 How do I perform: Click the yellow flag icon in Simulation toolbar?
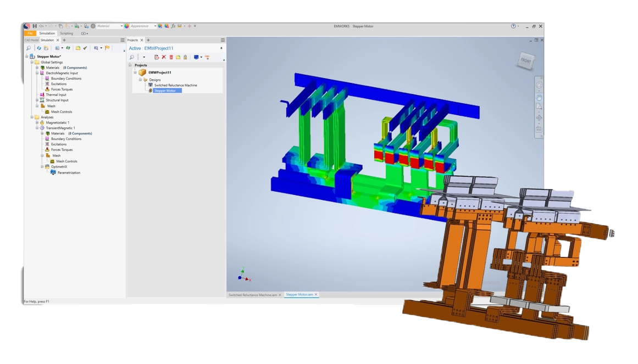click(107, 48)
